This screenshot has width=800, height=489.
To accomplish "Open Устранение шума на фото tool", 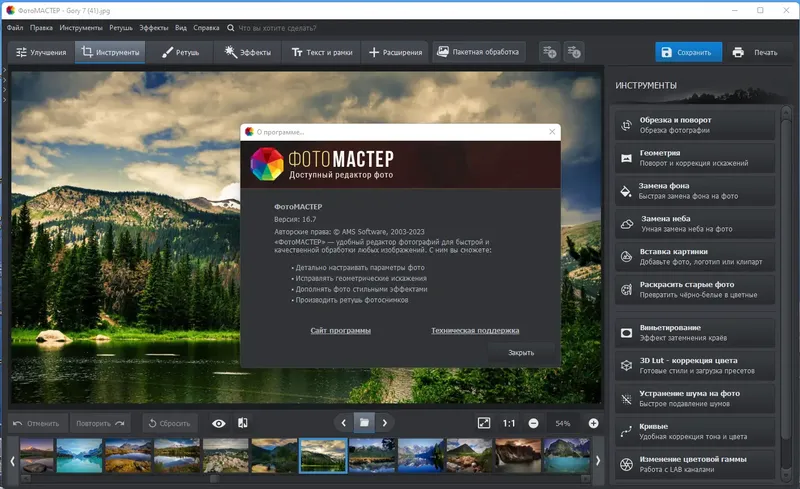I will [694, 399].
